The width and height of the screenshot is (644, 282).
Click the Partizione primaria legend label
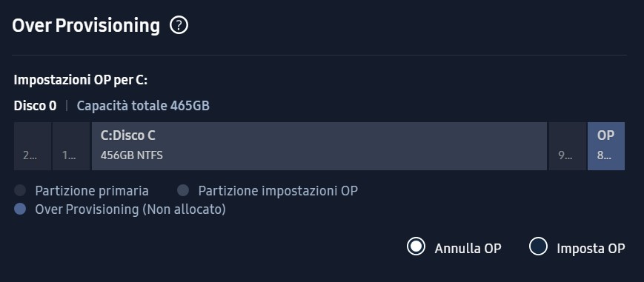click(92, 191)
